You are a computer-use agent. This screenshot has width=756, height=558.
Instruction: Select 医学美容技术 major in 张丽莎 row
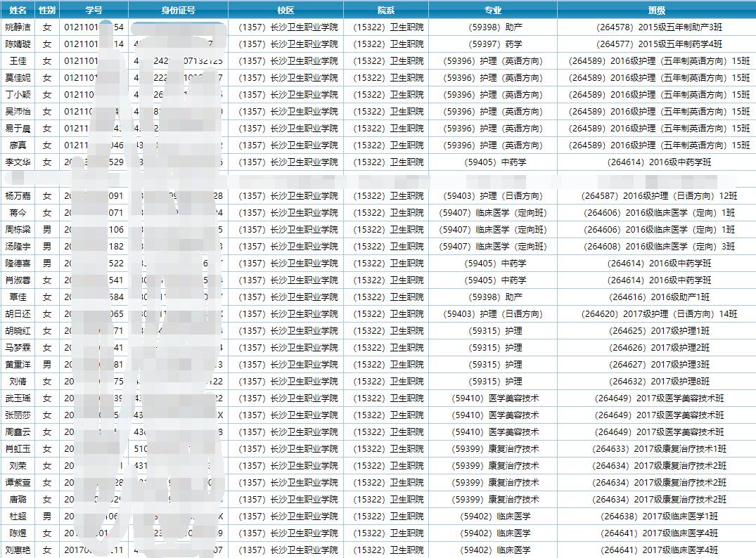pyautogui.click(x=493, y=415)
